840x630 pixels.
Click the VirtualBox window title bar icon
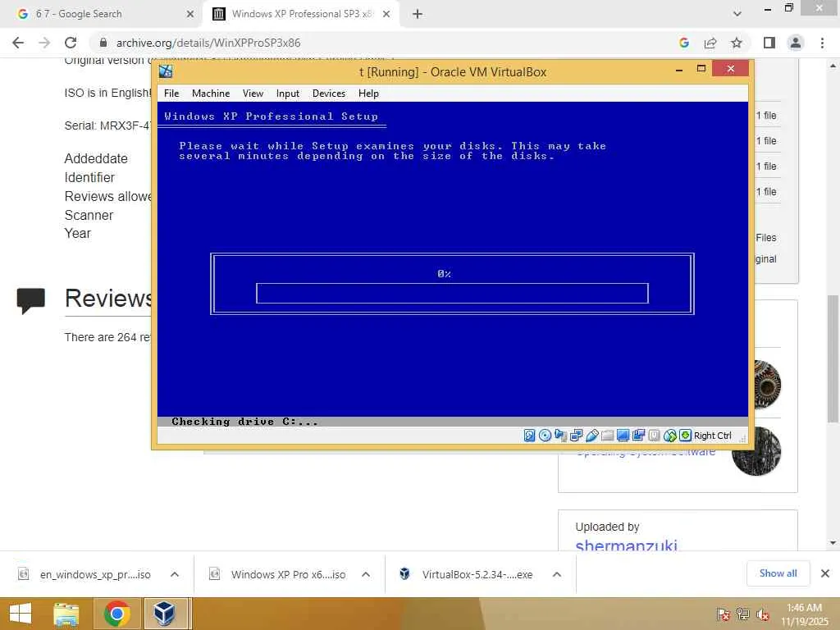pyautogui.click(x=166, y=71)
